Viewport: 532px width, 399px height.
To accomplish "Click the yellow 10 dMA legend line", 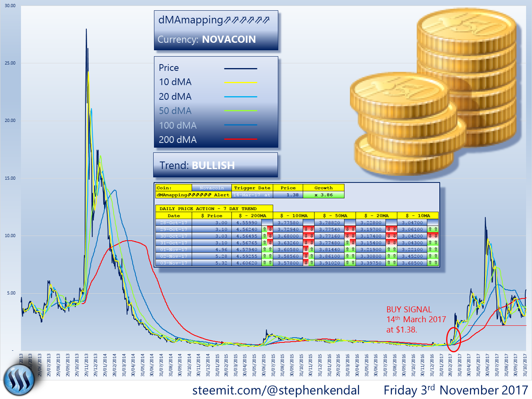I will (241, 82).
